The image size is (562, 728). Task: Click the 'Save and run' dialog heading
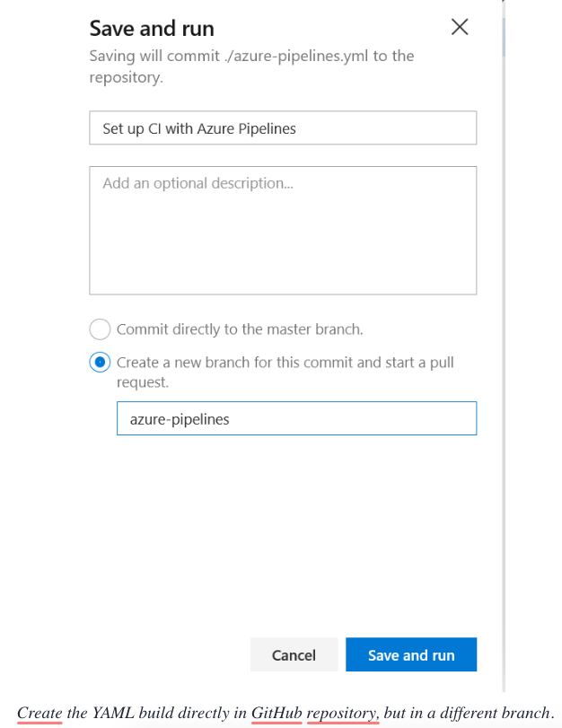[x=152, y=29]
